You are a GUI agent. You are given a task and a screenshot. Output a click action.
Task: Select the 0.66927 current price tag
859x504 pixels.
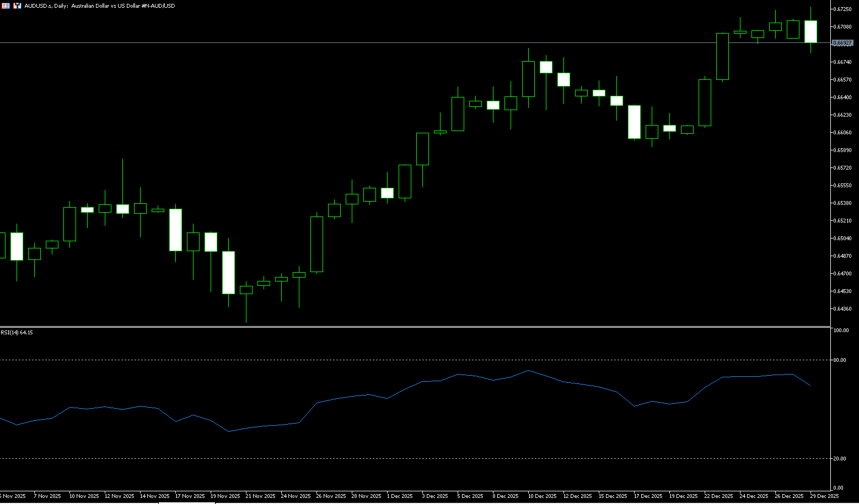842,42
